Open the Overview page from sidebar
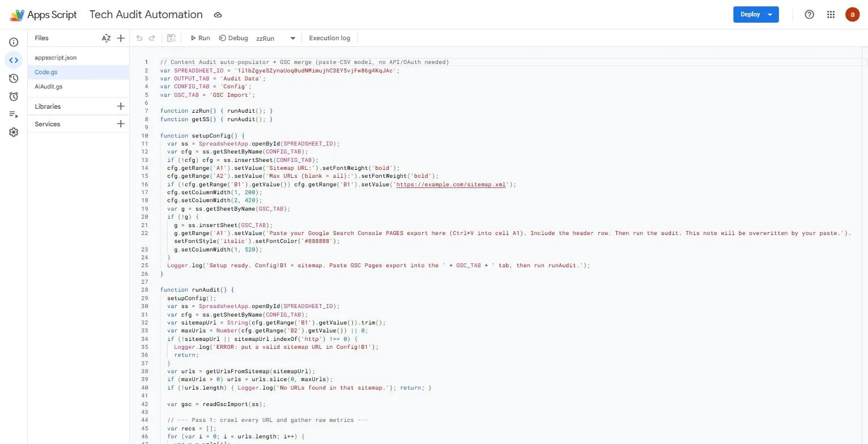 tap(14, 42)
